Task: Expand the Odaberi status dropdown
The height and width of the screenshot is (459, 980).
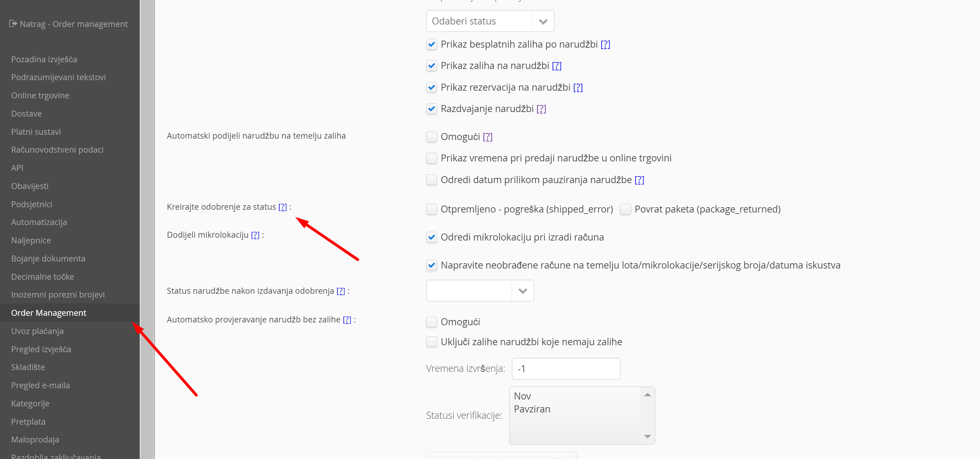Action: point(490,21)
